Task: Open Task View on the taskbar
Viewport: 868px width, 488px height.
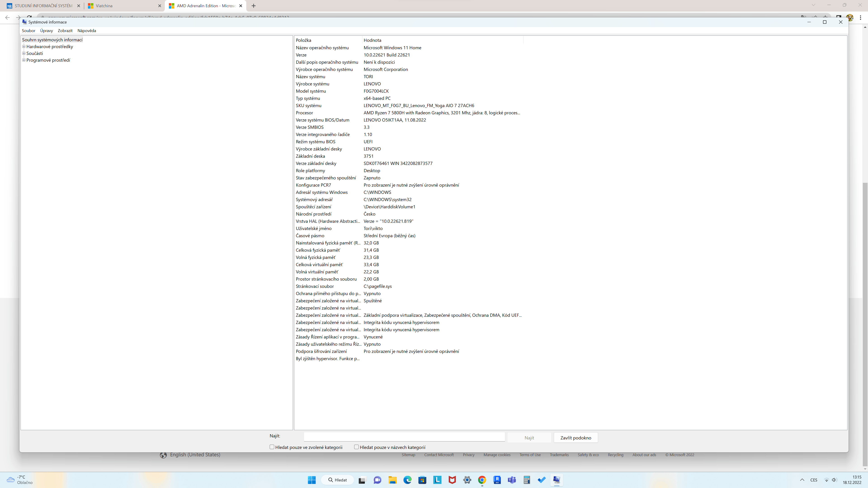Action: coord(362,480)
